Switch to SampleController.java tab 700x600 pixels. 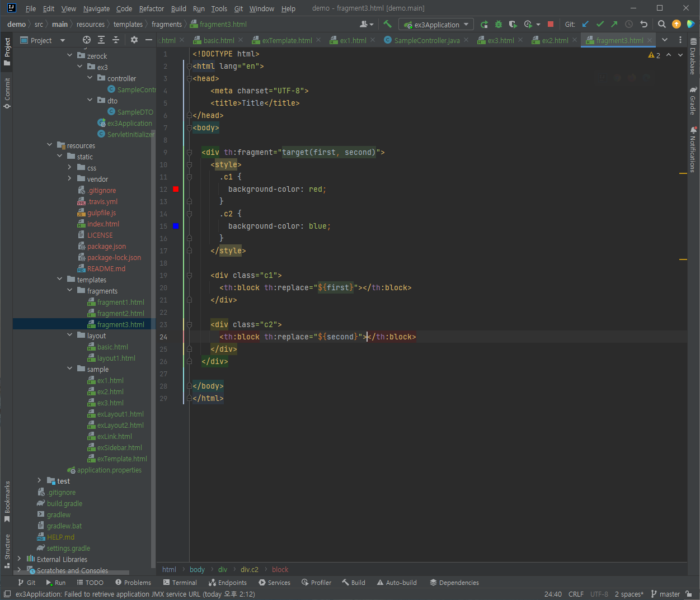pos(427,40)
